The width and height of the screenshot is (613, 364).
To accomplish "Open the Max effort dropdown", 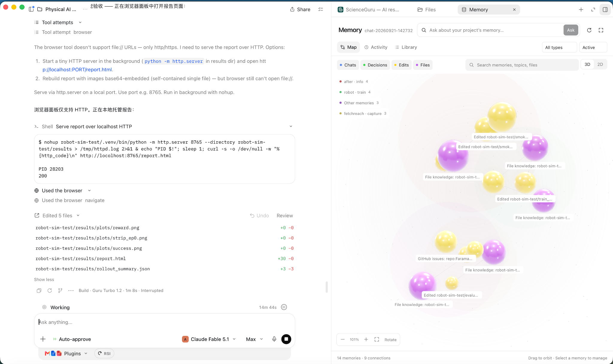I will (x=254, y=339).
